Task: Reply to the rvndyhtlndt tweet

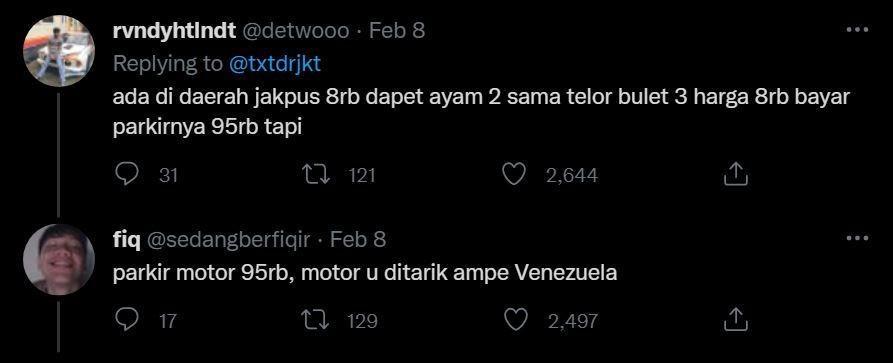Action: (x=126, y=174)
